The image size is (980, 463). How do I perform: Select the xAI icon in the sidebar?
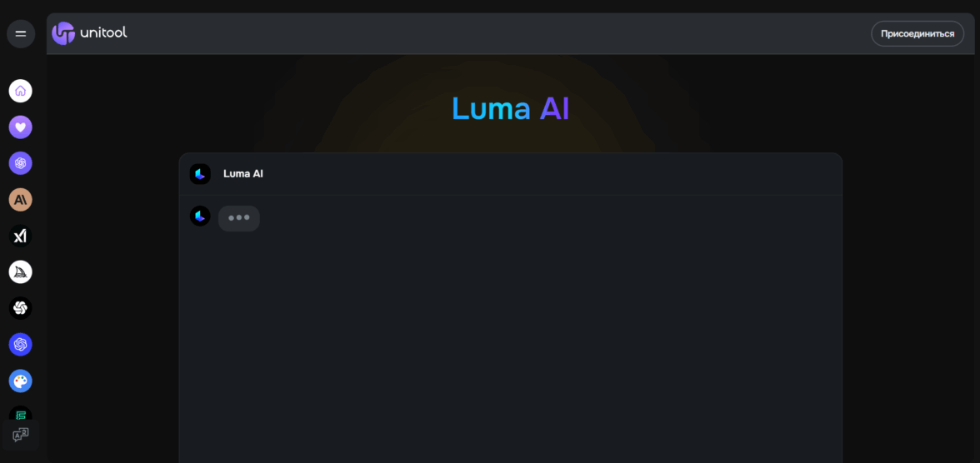[x=21, y=236]
